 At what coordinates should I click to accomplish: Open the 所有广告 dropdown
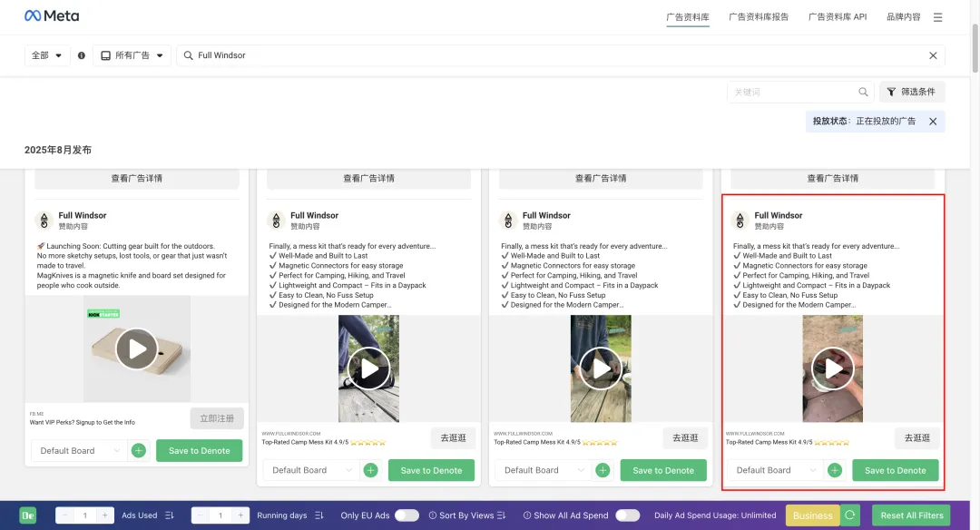tap(132, 55)
